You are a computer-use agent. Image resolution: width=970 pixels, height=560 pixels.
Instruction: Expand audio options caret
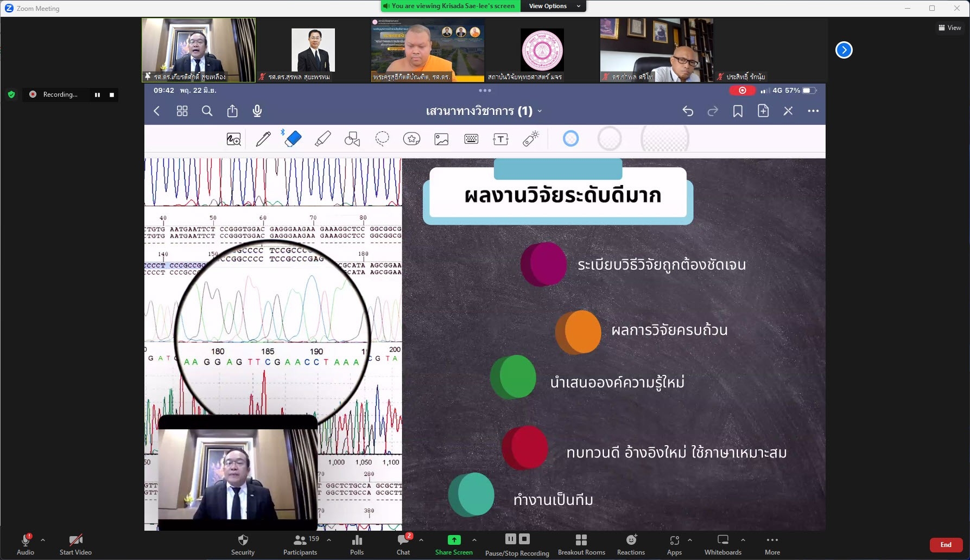click(x=43, y=540)
